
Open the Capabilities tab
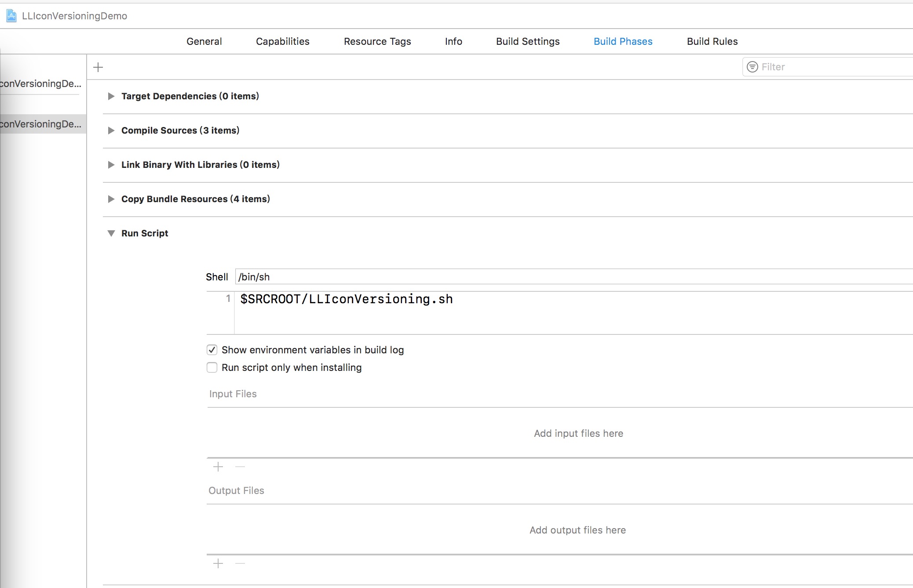click(x=282, y=41)
